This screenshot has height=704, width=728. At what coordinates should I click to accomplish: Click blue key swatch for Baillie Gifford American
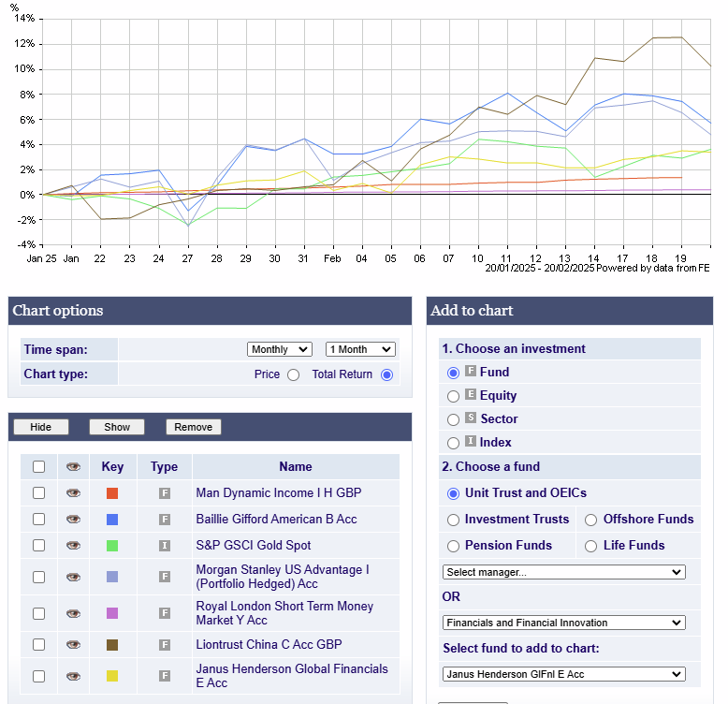(x=112, y=520)
